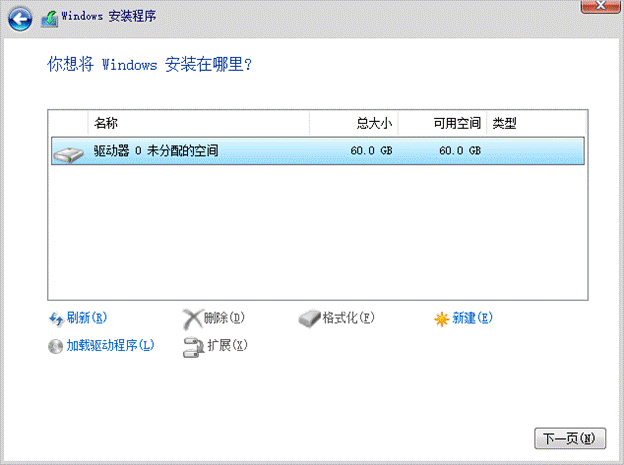This screenshot has width=624, height=465.
Task: Click the hard drive icon for drive 0
Action: pos(68,154)
